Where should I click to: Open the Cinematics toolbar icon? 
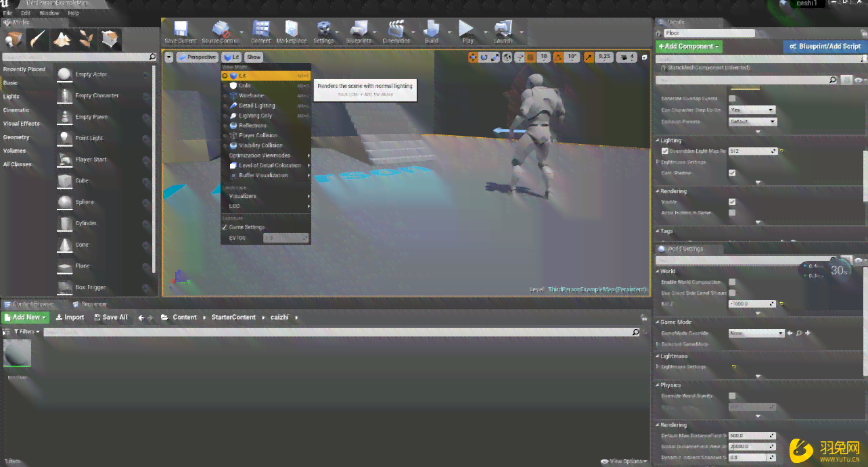tap(396, 30)
